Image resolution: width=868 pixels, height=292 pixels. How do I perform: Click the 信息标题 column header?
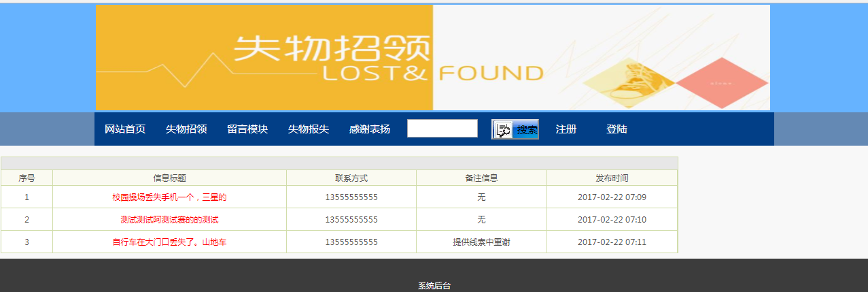[170, 178]
